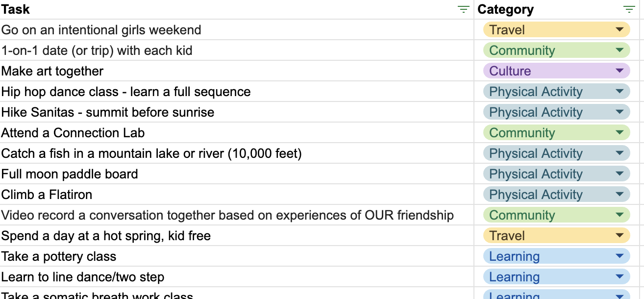Open Community dropdown for 1-on-1 date row
This screenshot has height=299, width=644.
[619, 50]
